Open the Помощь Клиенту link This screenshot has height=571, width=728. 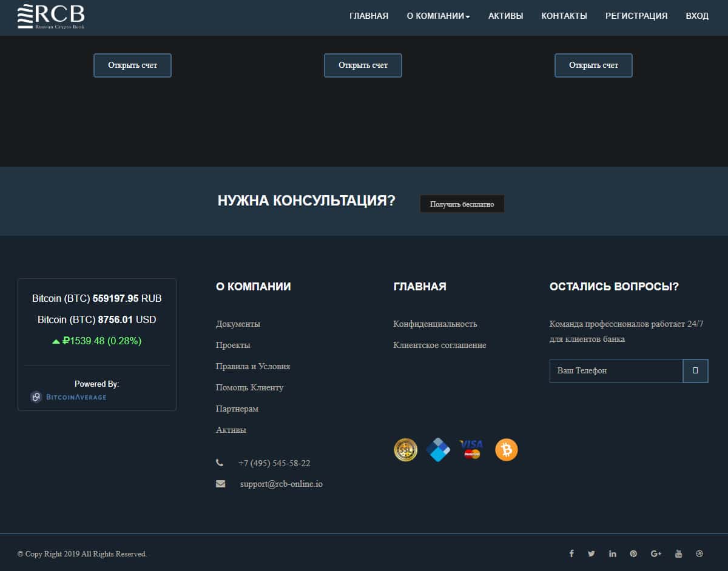coord(249,388)
